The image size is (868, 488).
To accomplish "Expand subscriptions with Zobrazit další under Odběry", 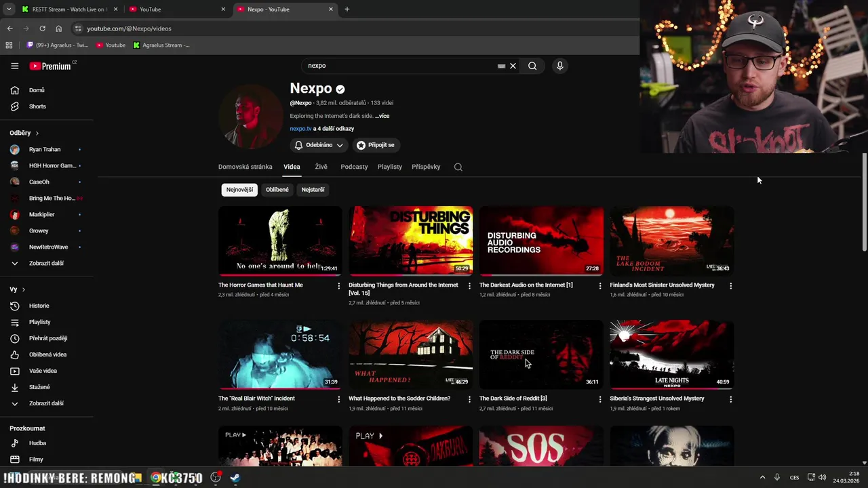I will pos(46,263).
